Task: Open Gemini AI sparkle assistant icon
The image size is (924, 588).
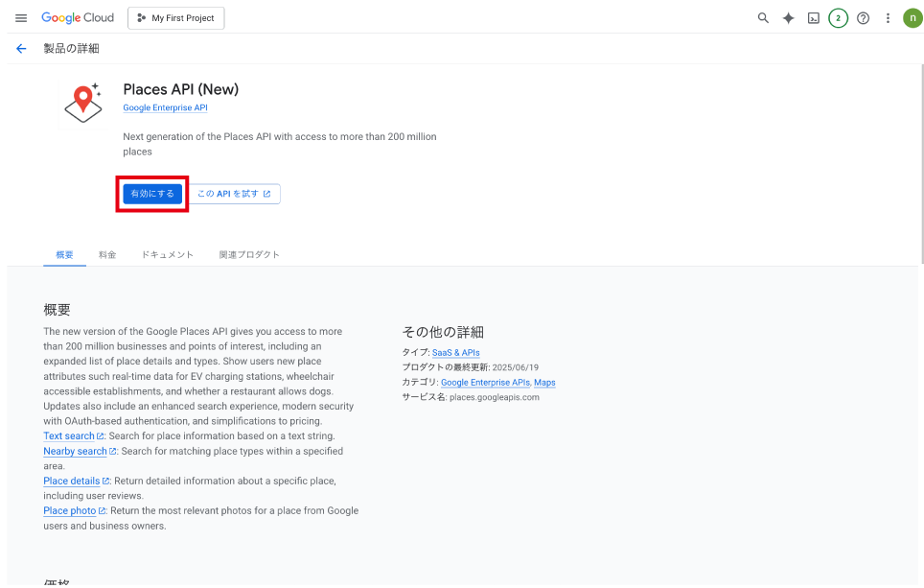Action: 788,18
